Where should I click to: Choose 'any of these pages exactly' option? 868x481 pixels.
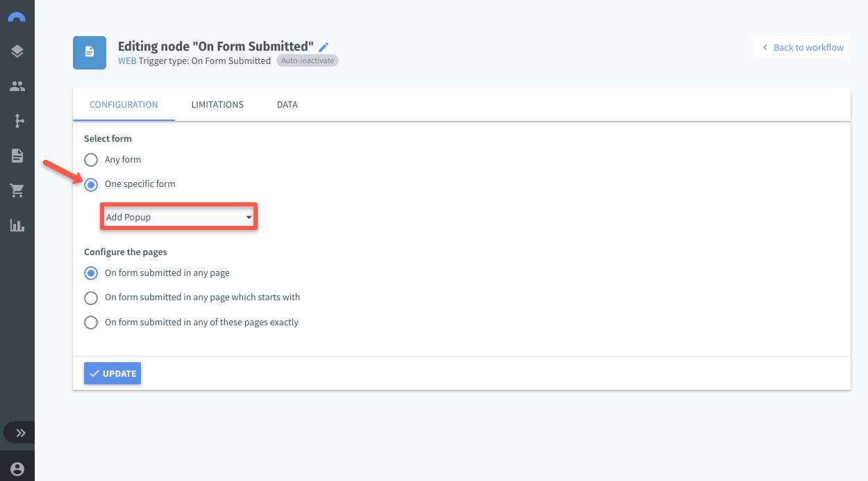[91, 323]
